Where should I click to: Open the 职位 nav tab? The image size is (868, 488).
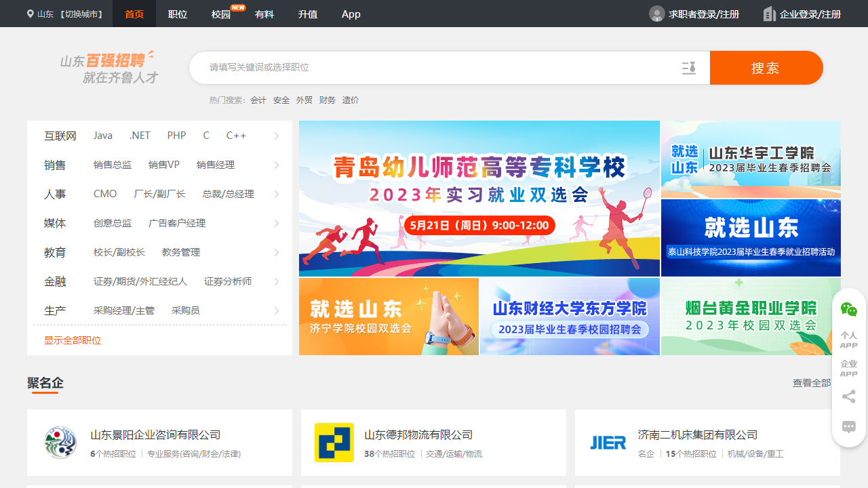point(178,14)
